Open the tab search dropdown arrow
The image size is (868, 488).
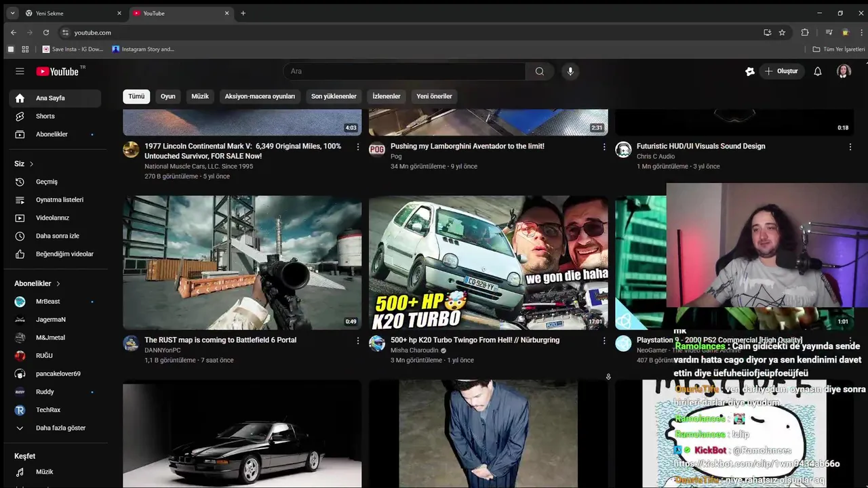pos(12,13)
